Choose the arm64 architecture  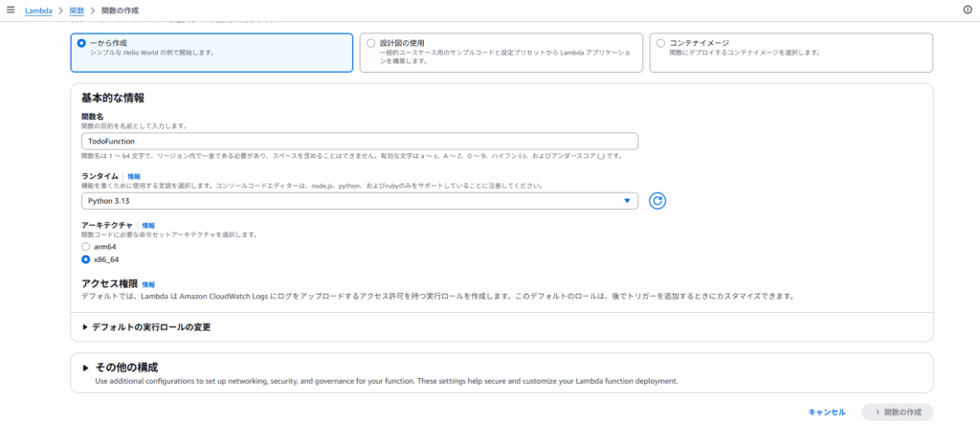coord(86,246)
